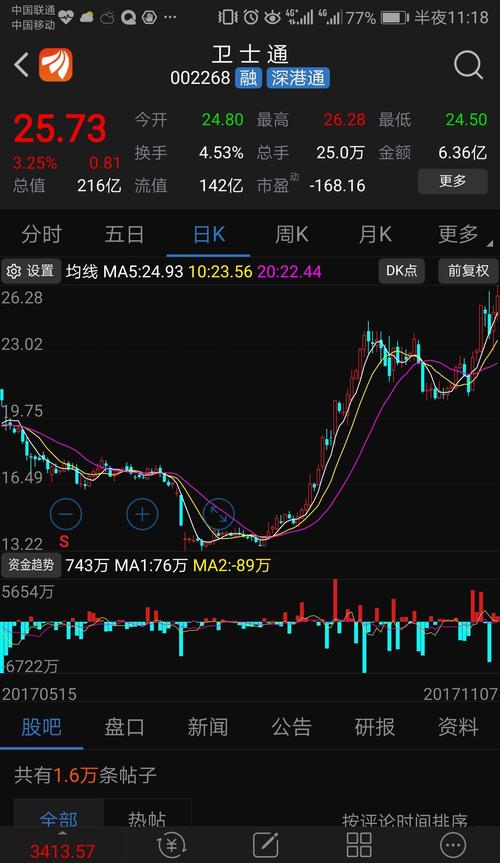Toggle the DK点 indicator
This screenshot has height=863, width=500.
point(401,271)
